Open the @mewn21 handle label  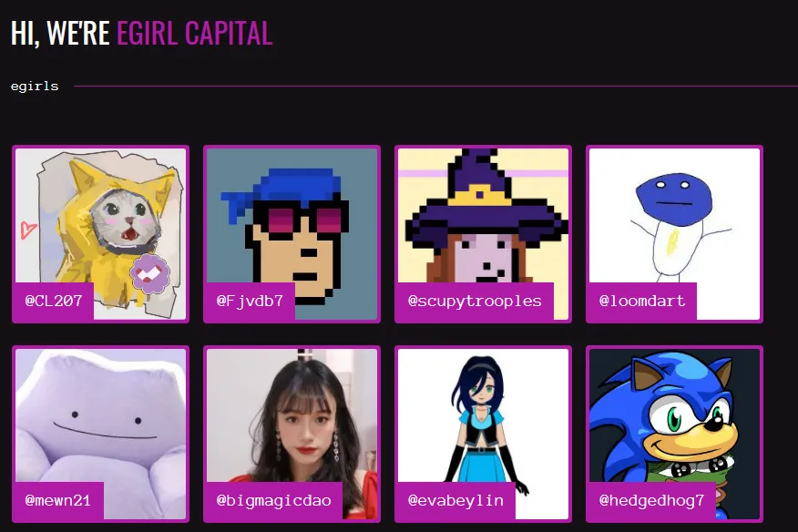pyautogui.click(x=58, y=500)
